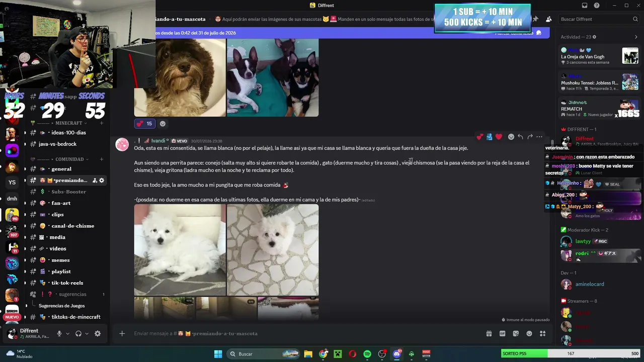The width and height of the screenshot is (644, 362).
Task: Open the memes channel
Action: click(x=67, y=260)
